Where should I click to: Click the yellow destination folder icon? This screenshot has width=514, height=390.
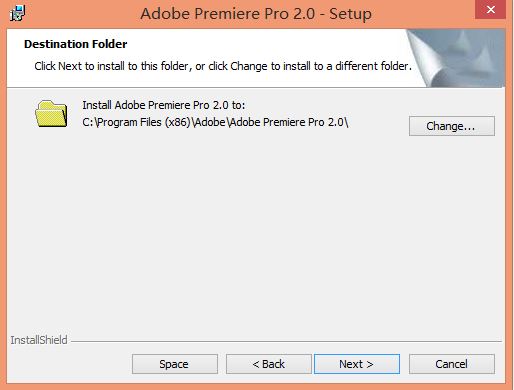[51, 114]
